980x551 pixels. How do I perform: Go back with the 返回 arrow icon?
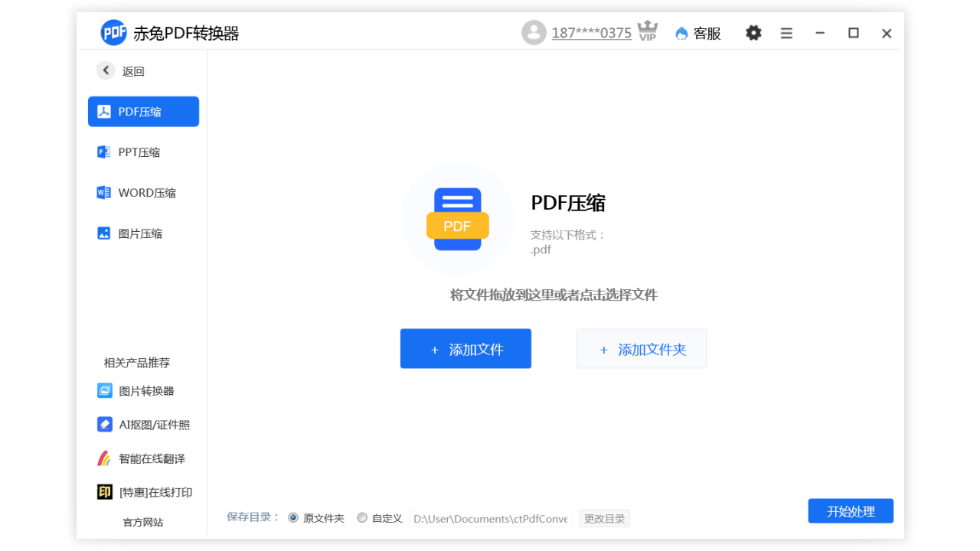106,70
